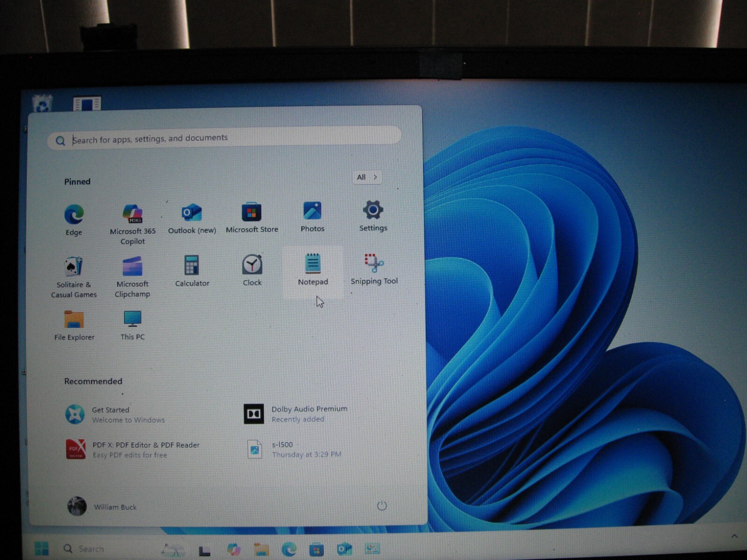Start Solitaire & Casual Games

(74, 277)
